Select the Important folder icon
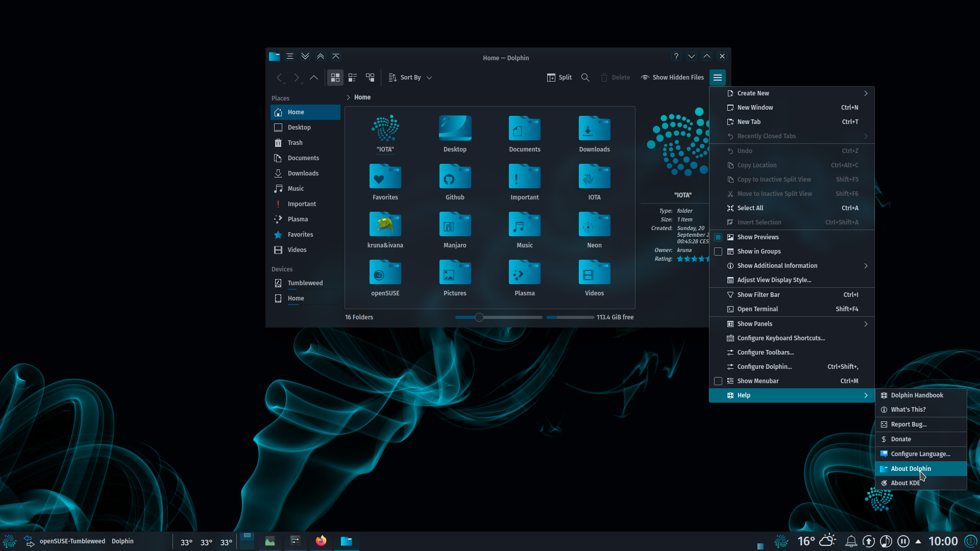980x551 pixels. click(525, 177)
